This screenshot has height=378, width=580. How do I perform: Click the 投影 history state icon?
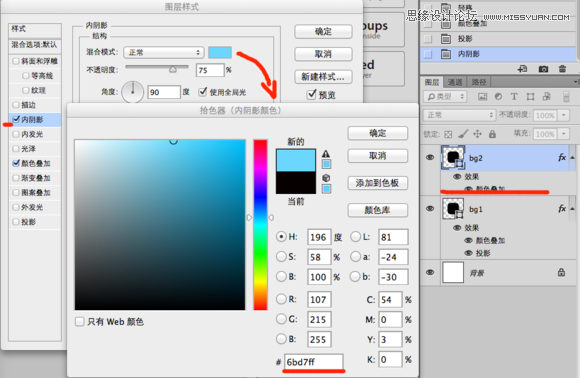(x=446, y=38)
